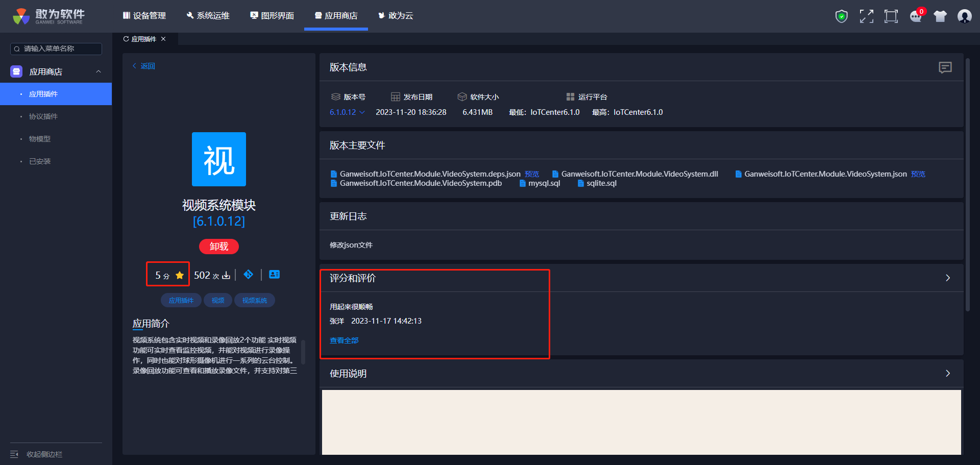Screen dimensions: 980x465
Task: Toggle fullscreen with the expand arrows icon
Action: coord(866,16)
